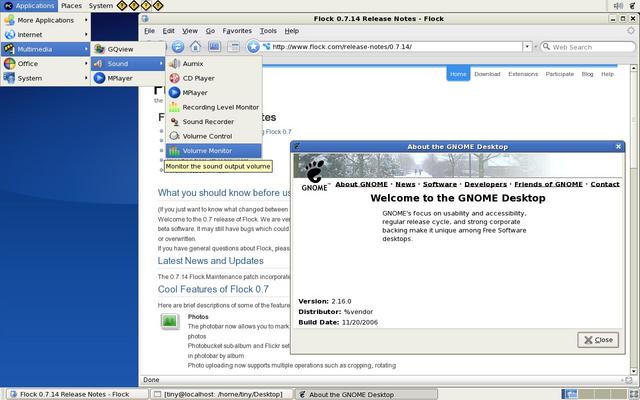Expand the More Applications submenu
The height and width of the screenshot is (400, 640).
45,20
